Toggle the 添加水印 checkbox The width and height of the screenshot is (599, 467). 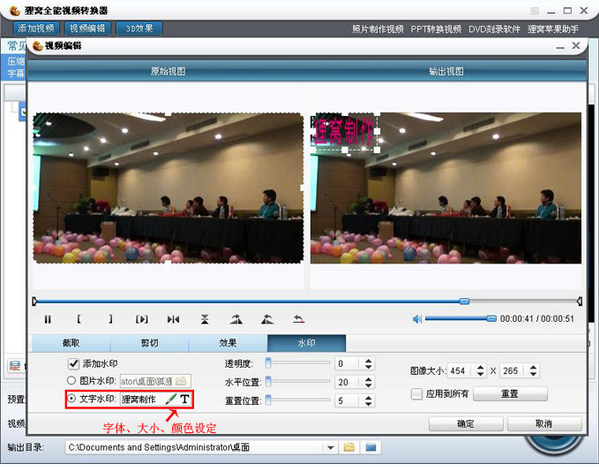(x=73, y=363)
